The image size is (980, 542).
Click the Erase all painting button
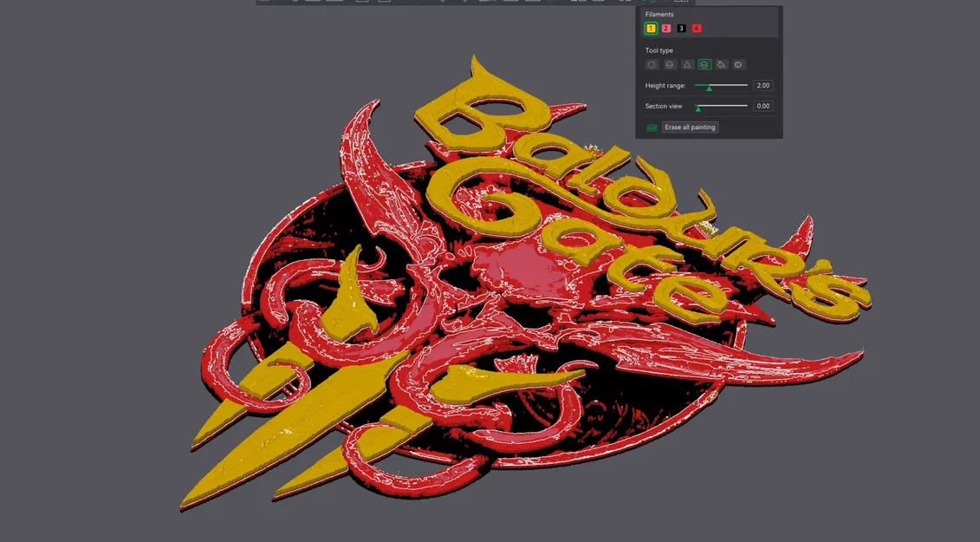[690, 127]
